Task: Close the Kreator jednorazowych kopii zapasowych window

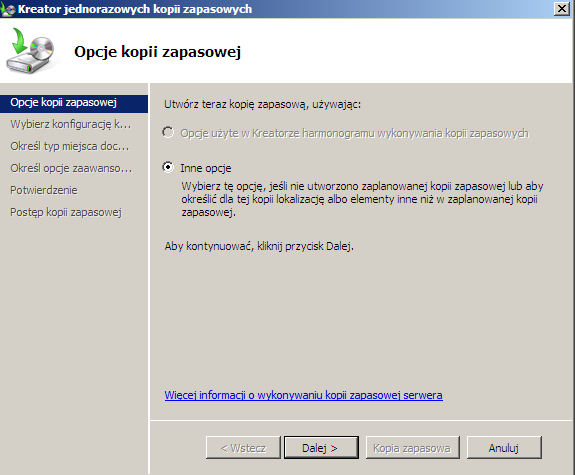Action: click(561, 8)
